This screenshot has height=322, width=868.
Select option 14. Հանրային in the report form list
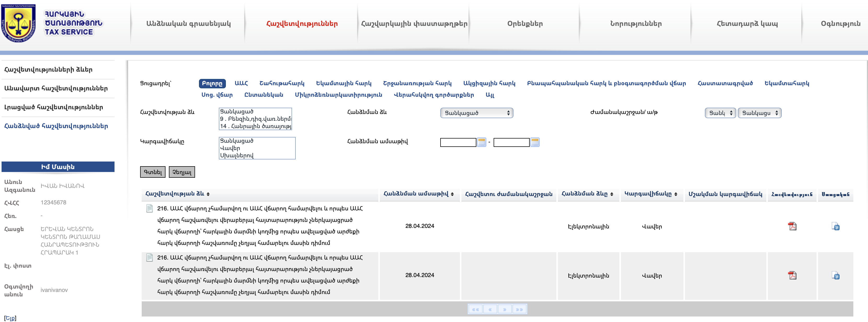[x=255, y=126]
